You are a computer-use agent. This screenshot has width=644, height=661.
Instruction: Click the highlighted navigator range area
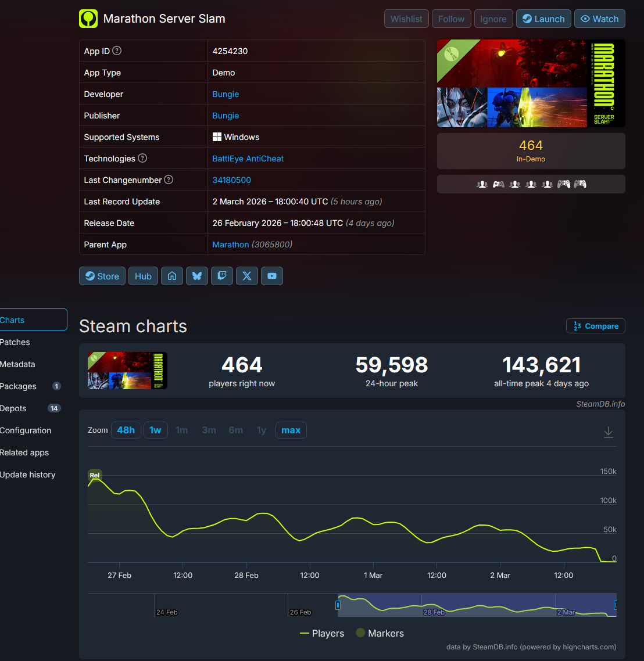(x=477, y=605)
